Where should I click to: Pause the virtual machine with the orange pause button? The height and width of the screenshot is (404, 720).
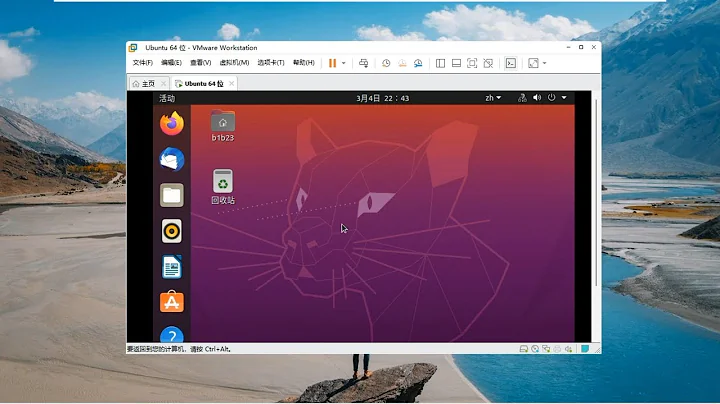(332, 63)
